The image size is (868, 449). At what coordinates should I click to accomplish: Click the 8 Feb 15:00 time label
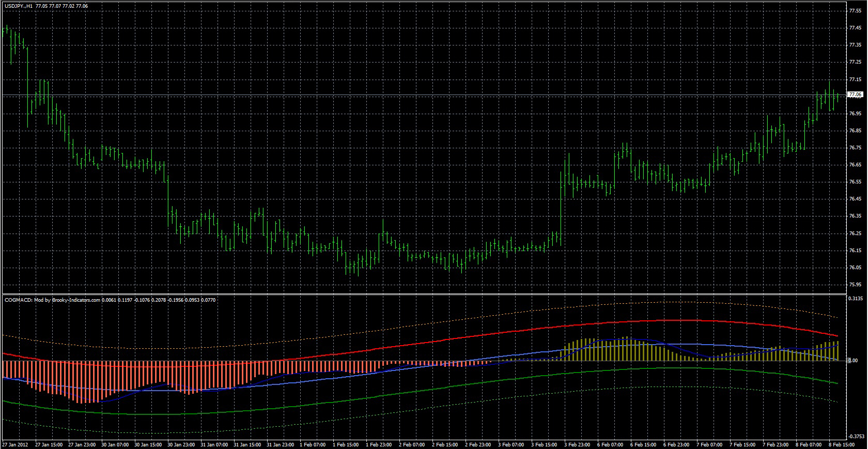[x=841, y=444]
